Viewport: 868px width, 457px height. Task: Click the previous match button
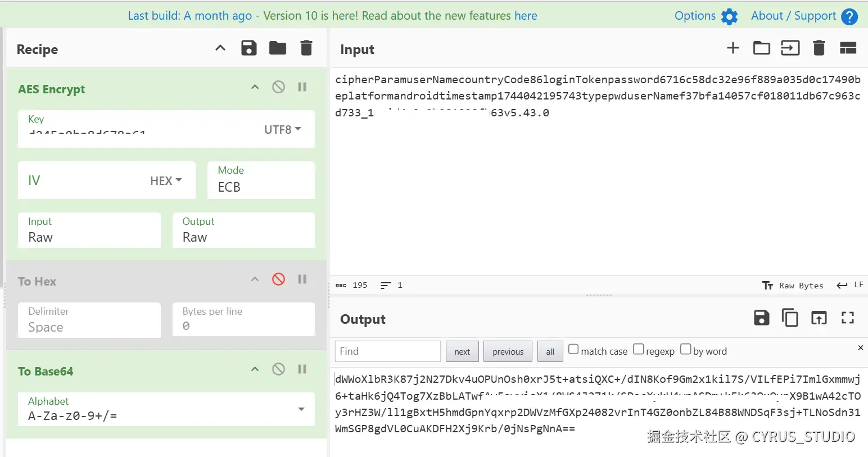(508, 351)
